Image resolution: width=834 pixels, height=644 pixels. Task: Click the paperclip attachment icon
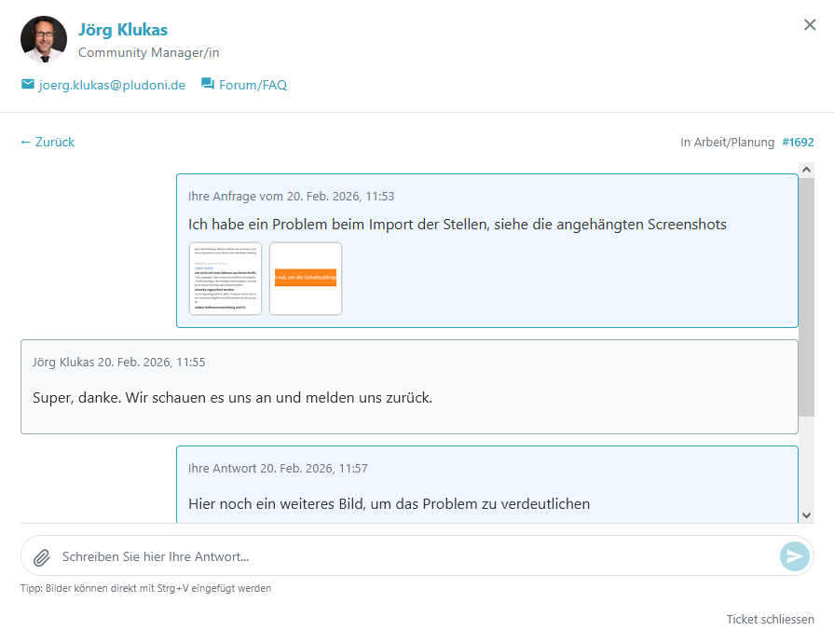[41, 557]
